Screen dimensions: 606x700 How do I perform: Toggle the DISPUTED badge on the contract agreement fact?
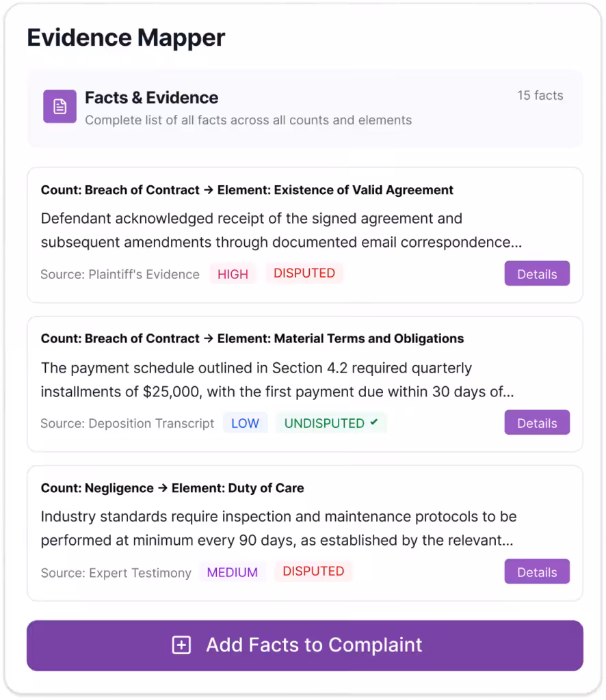304,273
